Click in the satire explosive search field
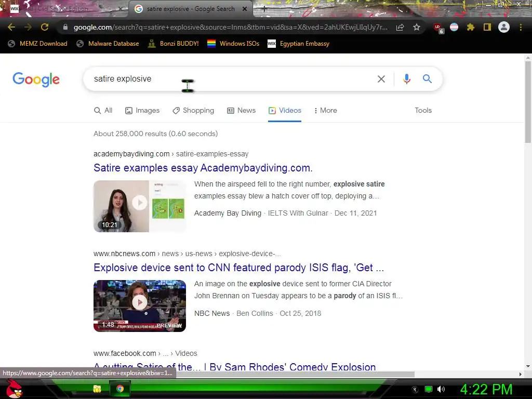Image resolution: width=532 pixels, height=399 pixels. pos(231,79)
